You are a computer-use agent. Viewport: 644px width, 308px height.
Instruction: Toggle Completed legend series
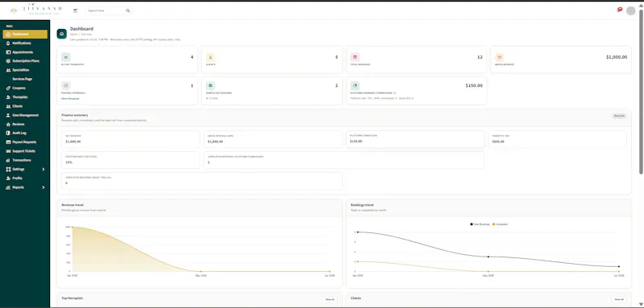coord(500,224)
